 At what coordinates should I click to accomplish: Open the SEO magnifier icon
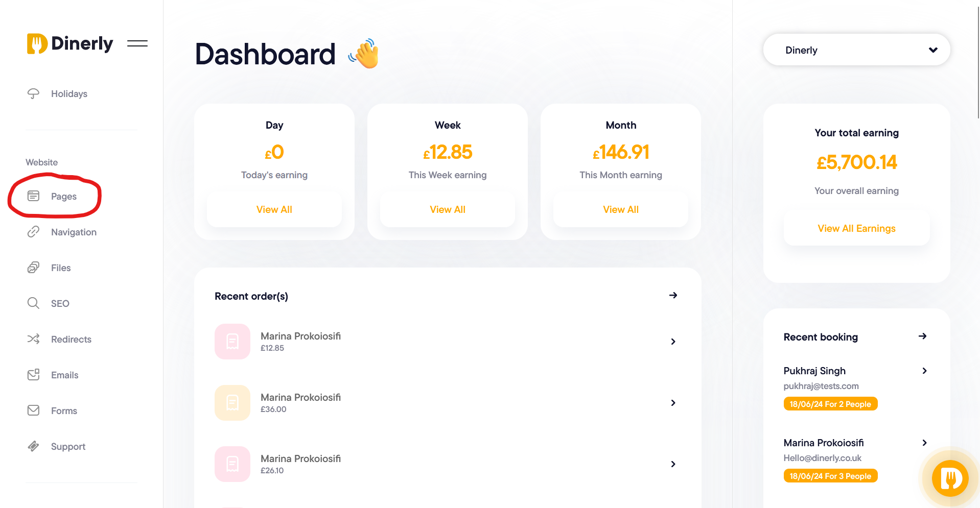click(33, 303)
